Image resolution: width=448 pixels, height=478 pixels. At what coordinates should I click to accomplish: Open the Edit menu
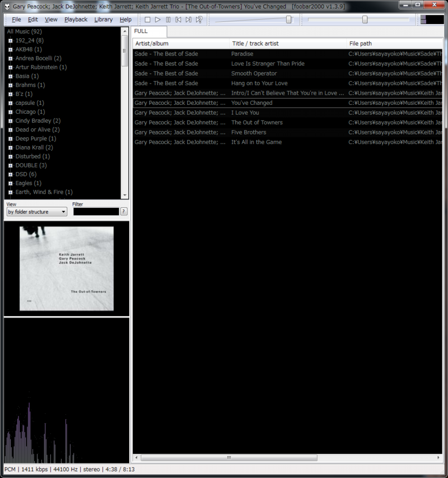pos(33,20)
